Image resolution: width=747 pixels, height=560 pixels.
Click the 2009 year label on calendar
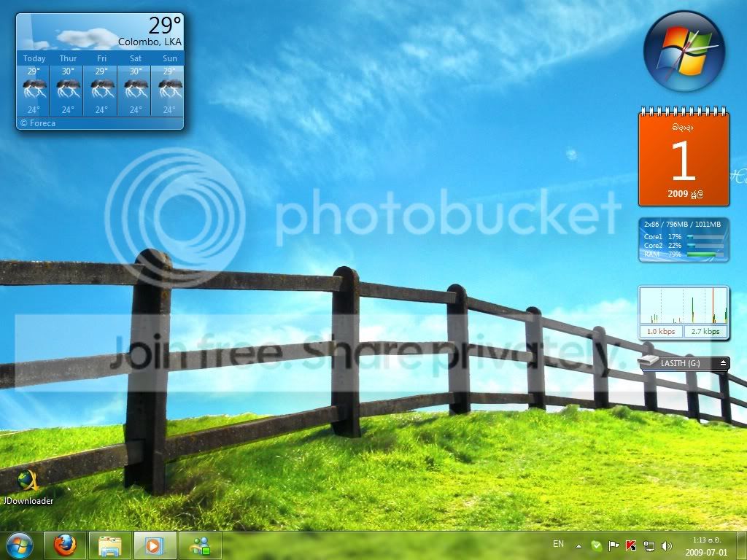click(x=678, y=194)
